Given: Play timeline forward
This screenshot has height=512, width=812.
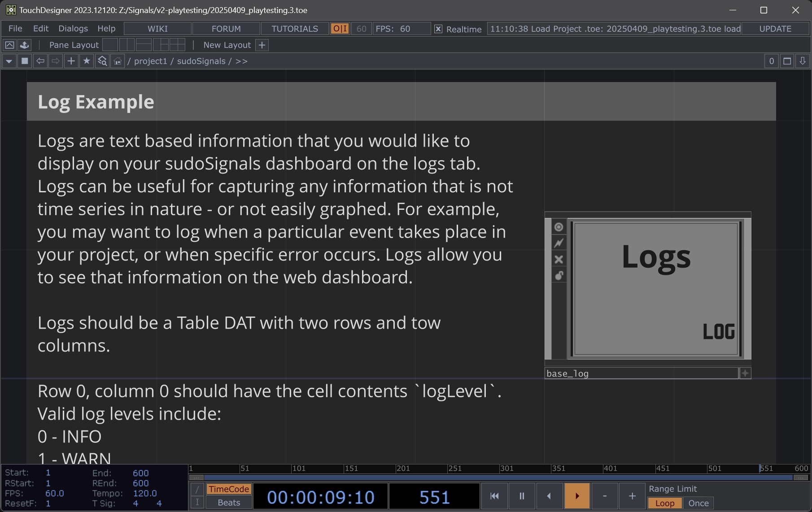Looking at the screenshot, I should coord(577,496).
